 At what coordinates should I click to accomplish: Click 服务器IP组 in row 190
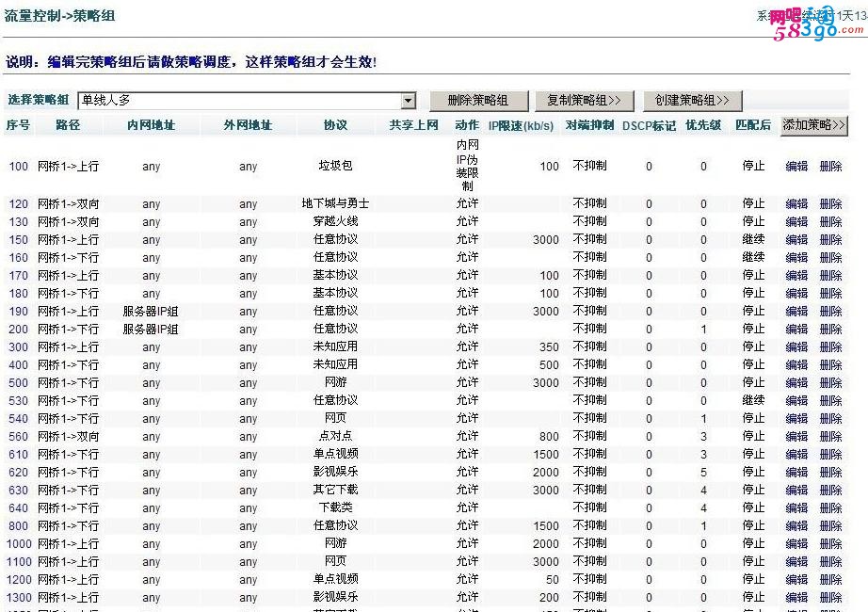click(x=151, y=312)
